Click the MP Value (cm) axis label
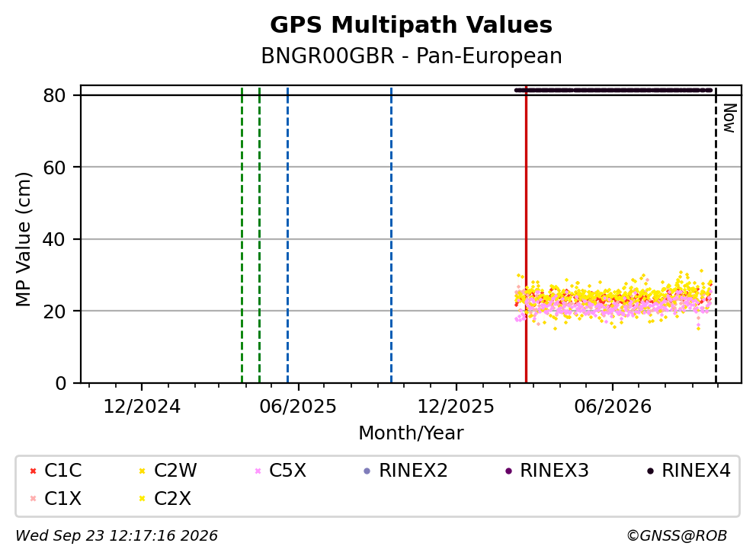Screen dimensions: 756x559 coord(23,239)
